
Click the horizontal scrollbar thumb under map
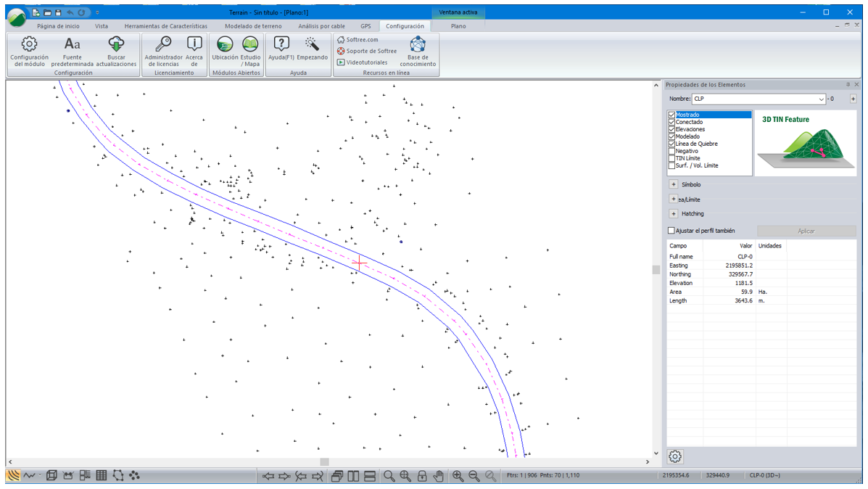coord(324,461)
